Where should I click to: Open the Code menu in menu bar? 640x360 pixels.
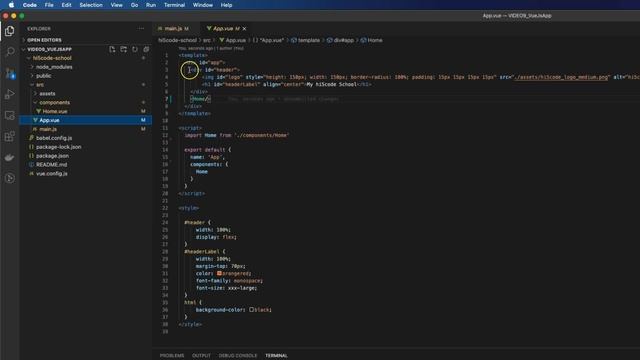pyautogui.click(x=29, y=5)
